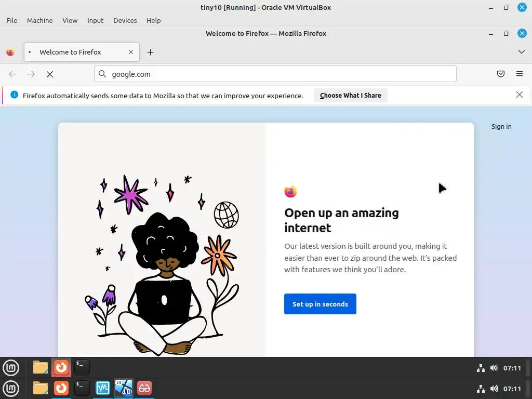
Task: Click the search magnifier in address bar
Action: [102, 74]
